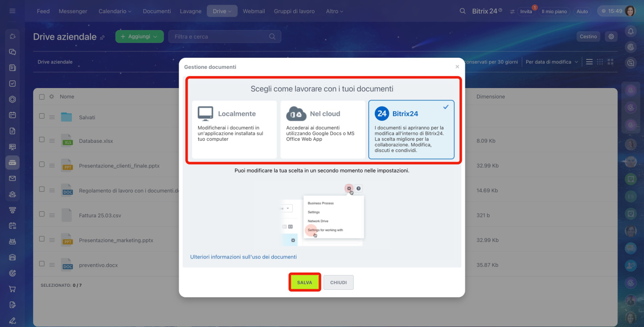Open Ulteriori informazioni sull'uso dei documenti link
Image resolution: width=644 pixels, height=327 pixels.
tap(243, 257)
